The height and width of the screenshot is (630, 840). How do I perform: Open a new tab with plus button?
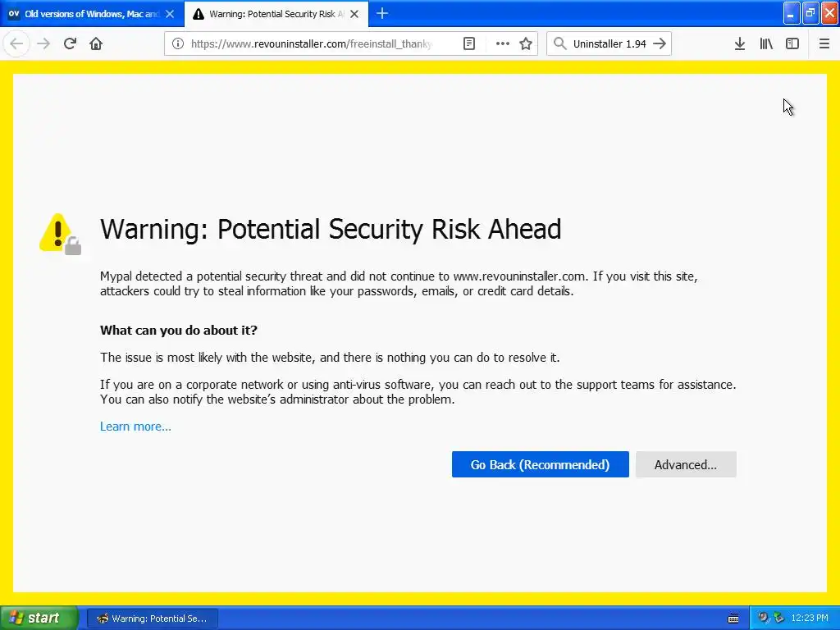point(382,13)
